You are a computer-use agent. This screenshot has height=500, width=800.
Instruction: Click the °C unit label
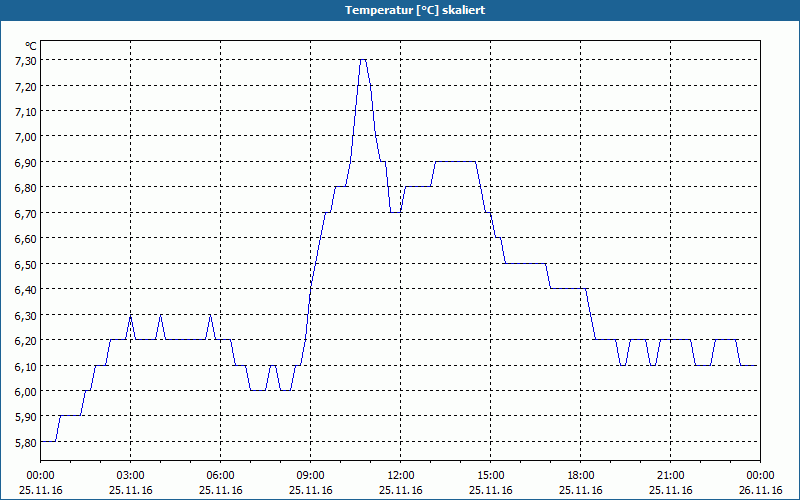(31, 46)
